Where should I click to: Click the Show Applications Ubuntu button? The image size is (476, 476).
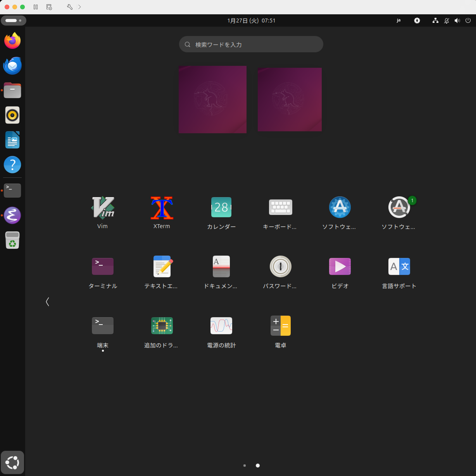[12, 462]
